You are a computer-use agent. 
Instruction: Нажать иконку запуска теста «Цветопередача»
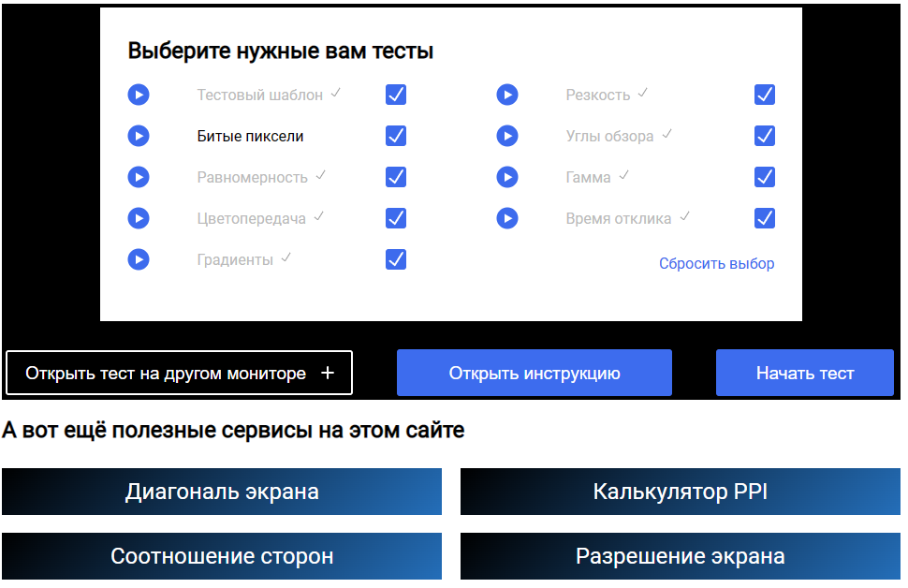pyautogui.click(x=138, y=218)
